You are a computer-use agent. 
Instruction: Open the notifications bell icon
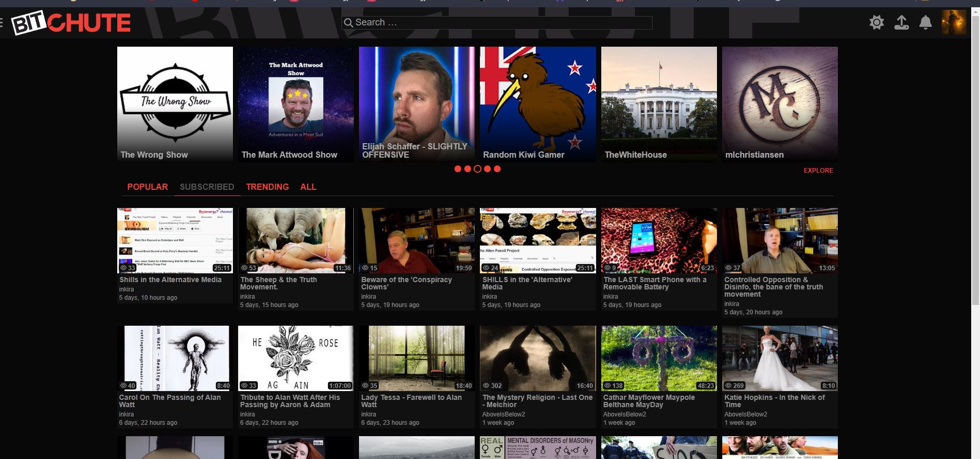point(926,22)
